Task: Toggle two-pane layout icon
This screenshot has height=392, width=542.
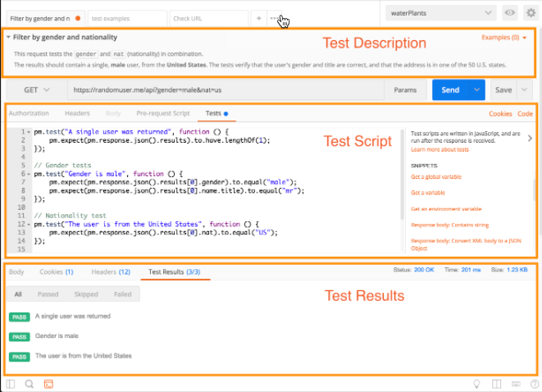Action: [496, 384]
